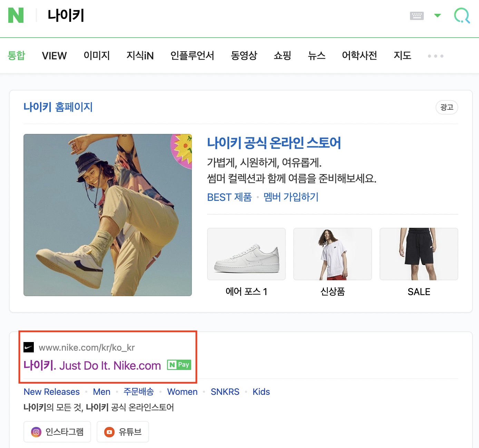This screenshot has width=479, height=448.
Task: Open the 신상품 white t-shirt thumbnail
Action: click(333, 254)
